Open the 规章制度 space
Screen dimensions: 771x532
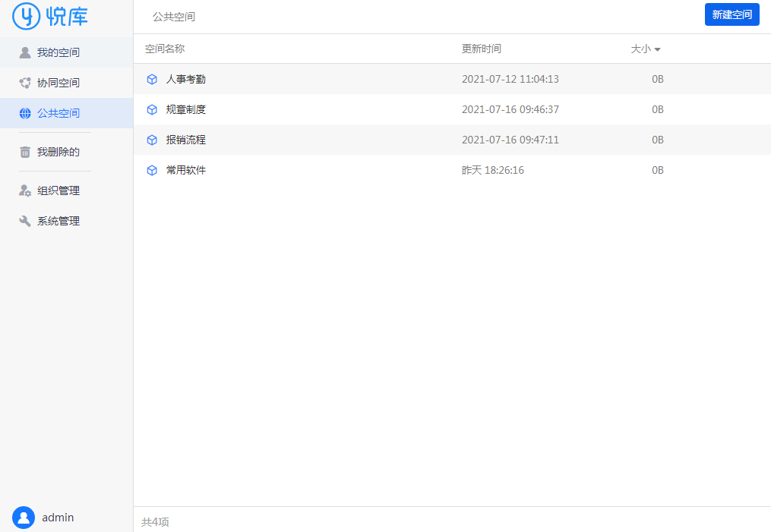[x=186, y=109]
